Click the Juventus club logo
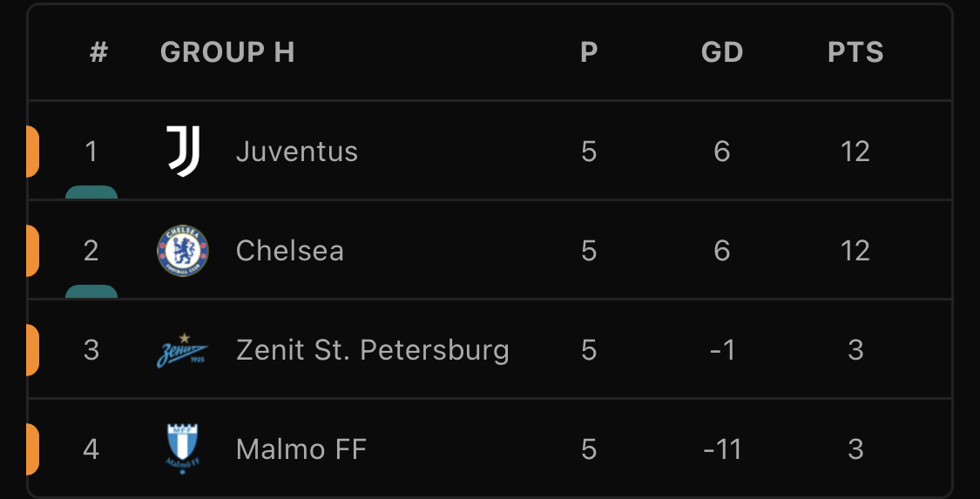This screenshot has height=499, width=980. click(183, 152)
